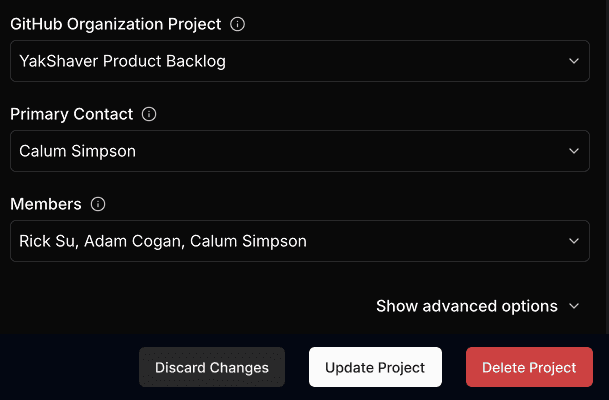
Task: Click the red Delete Project button
Action: pyautogui.click(x=529, y=367)
